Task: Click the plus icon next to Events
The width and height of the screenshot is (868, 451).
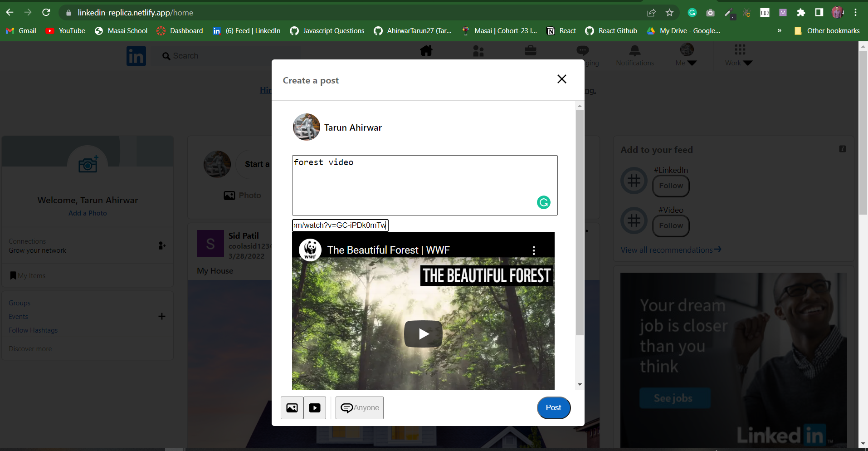Action: click(162, 316)
